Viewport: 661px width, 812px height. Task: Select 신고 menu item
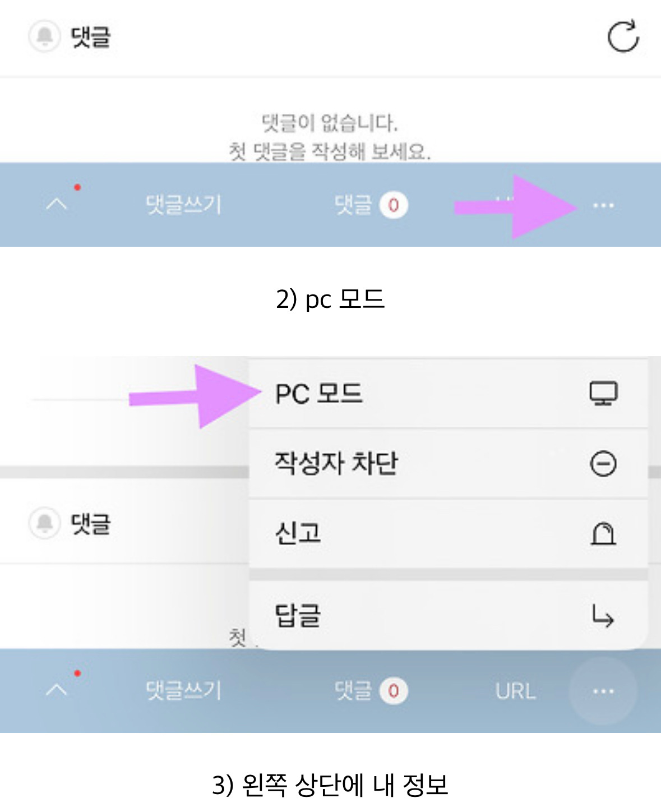[x=298, y=533]
